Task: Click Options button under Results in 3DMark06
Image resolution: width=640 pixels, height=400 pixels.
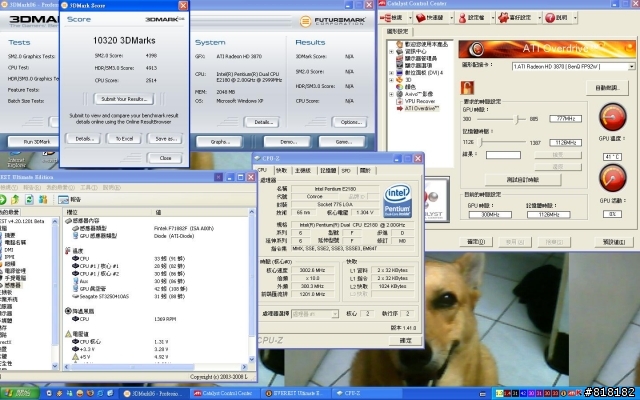Action: coord(350,122)
